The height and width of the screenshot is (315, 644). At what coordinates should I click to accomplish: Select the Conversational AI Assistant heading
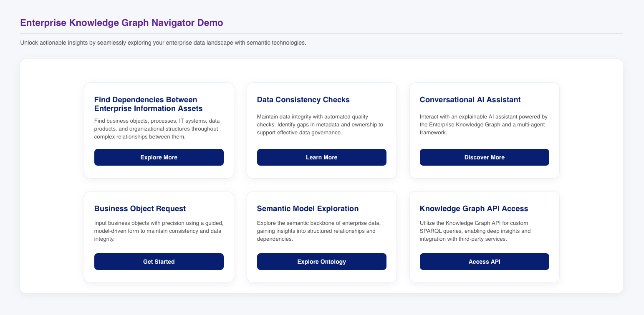pyautogui.click(x=470, y=100)
